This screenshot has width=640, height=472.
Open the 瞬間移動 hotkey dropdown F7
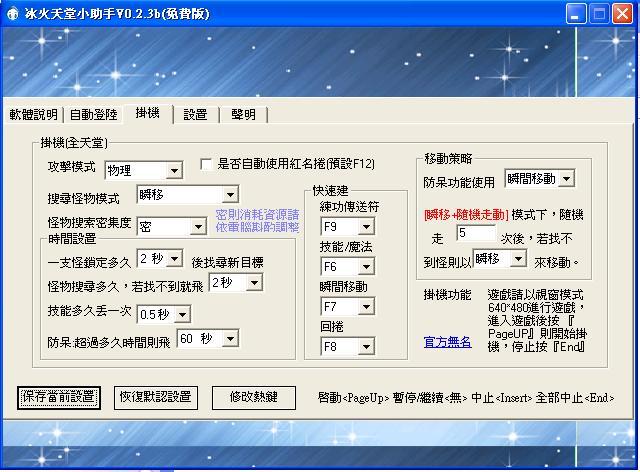(347, 306)
